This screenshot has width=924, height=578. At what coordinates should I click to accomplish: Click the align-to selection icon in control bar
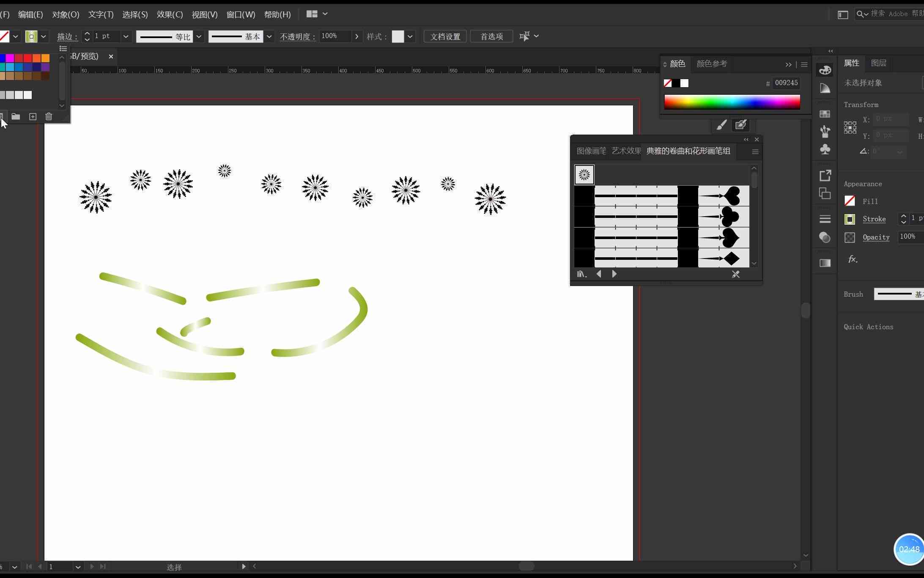click(524, 36)
